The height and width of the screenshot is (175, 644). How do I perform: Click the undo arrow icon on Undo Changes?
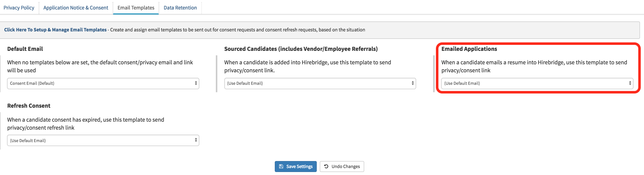[x=326, y=166]
